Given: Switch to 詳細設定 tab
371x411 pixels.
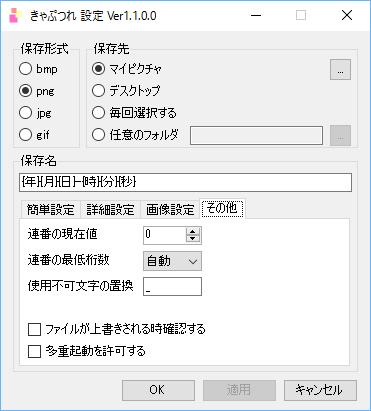Looking at the screenshot, I should pyautogui.click(x=110, y=210).
